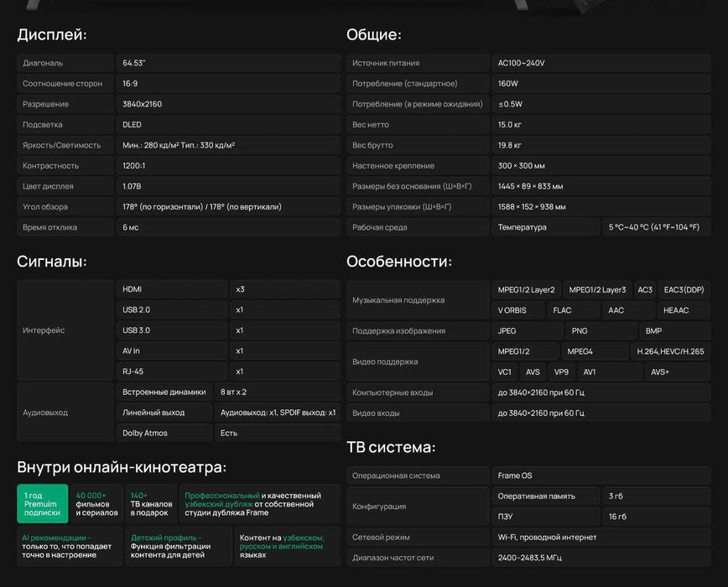
Task: Click the "ТВ система:" heading
Action: click(391, 447)
